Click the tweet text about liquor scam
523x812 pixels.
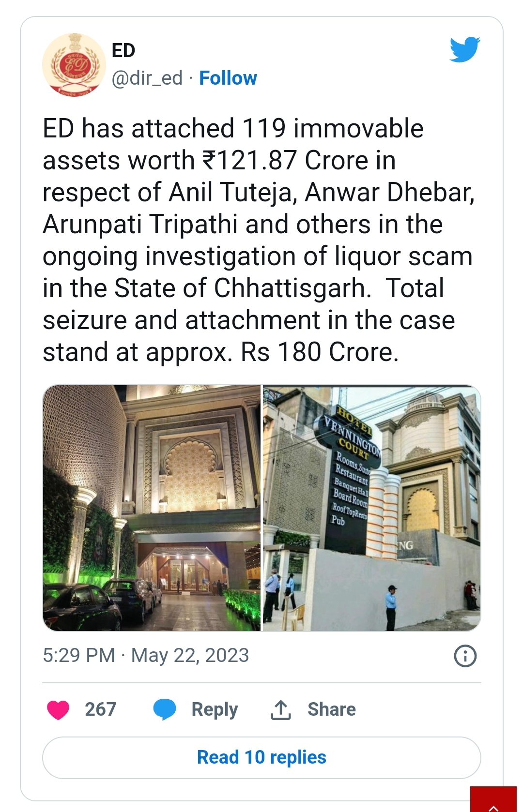259,240
